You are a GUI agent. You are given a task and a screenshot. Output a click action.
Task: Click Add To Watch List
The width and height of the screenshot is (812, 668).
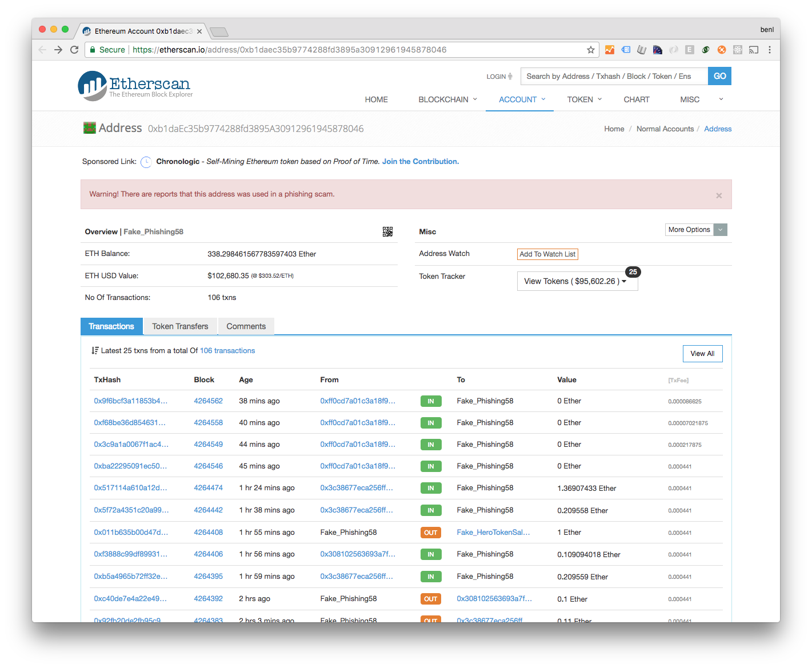(x=547, y=254)
